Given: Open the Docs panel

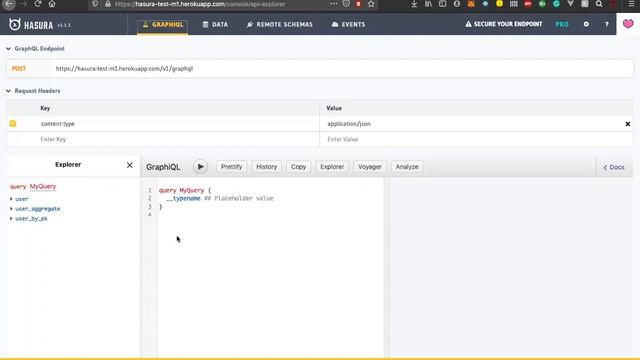Looking at the screenshot, I should point(614,167).
